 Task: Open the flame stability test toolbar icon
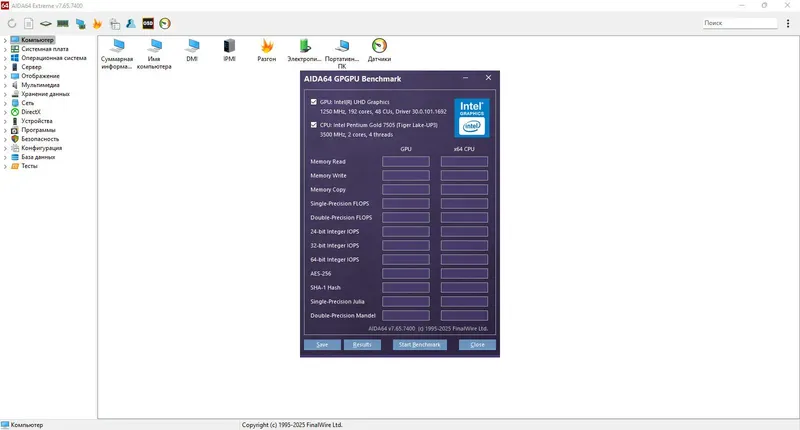97,23
